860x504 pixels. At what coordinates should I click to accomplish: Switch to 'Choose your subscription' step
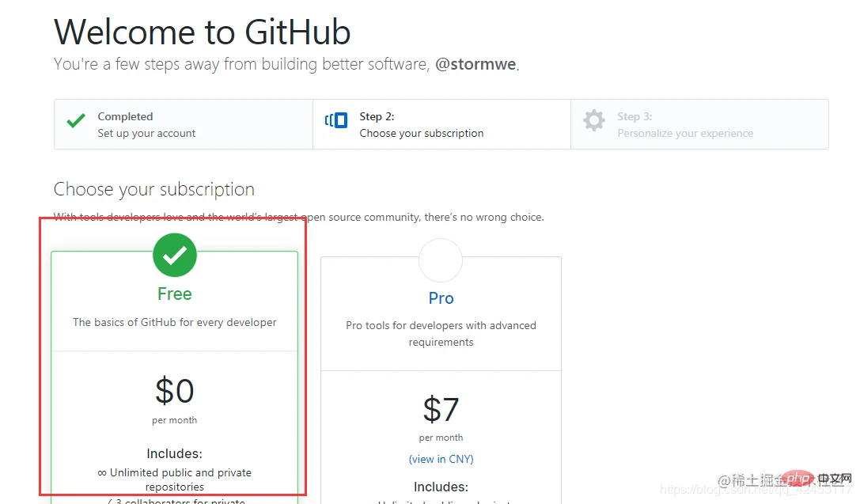pyautogui.click(x=421, y=125)
